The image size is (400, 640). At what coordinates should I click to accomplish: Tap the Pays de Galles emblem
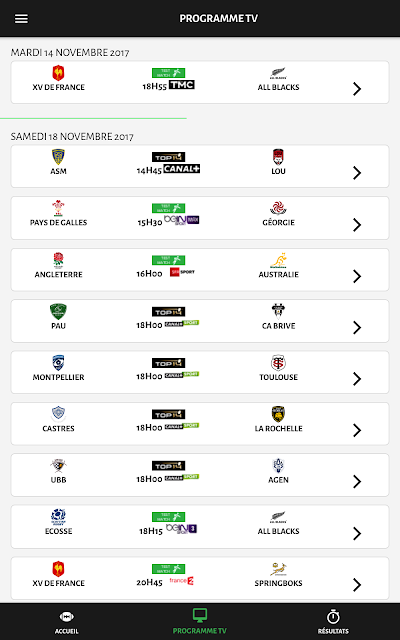[x=58, y=208]
